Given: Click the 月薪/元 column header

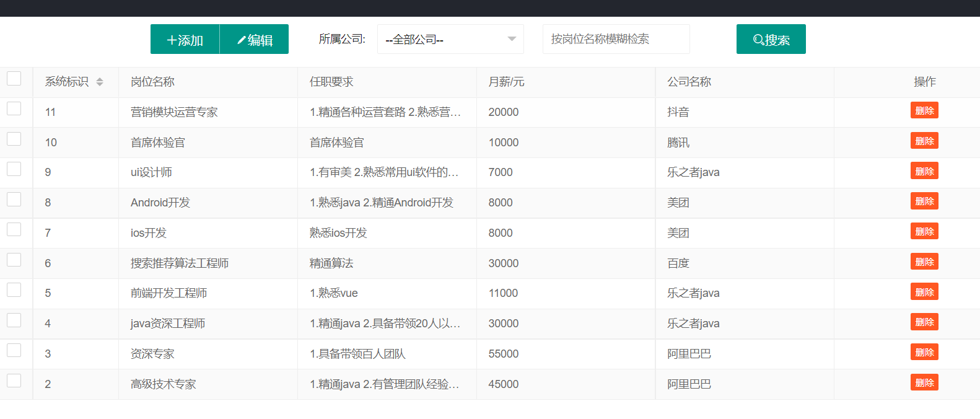Looking at the screenshot, I should (x=506, y=82).
